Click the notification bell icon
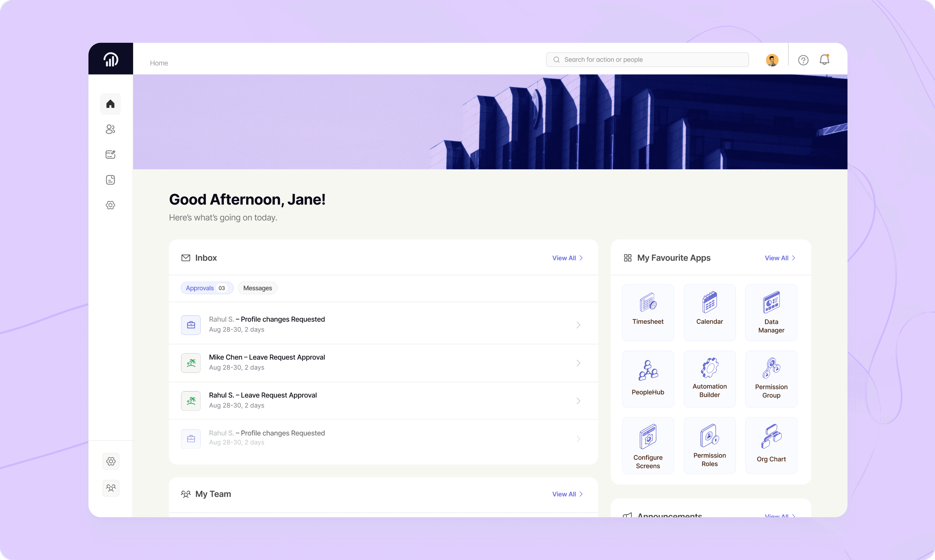 coord(824,60)
